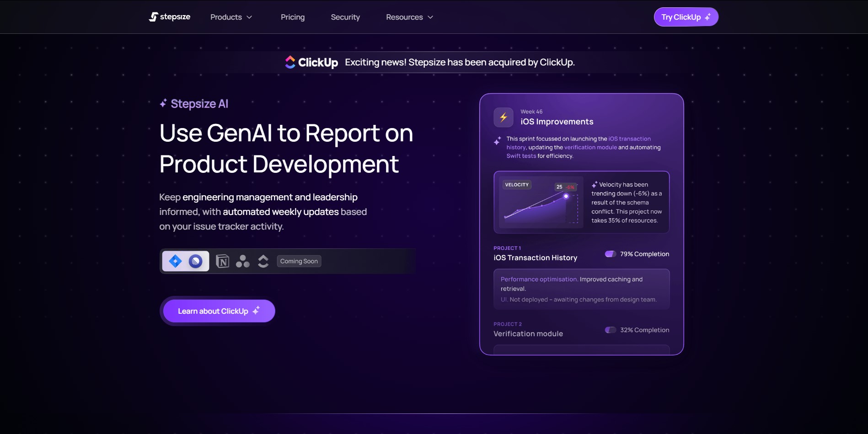Click the Products chevron arrow

(249, 17)
